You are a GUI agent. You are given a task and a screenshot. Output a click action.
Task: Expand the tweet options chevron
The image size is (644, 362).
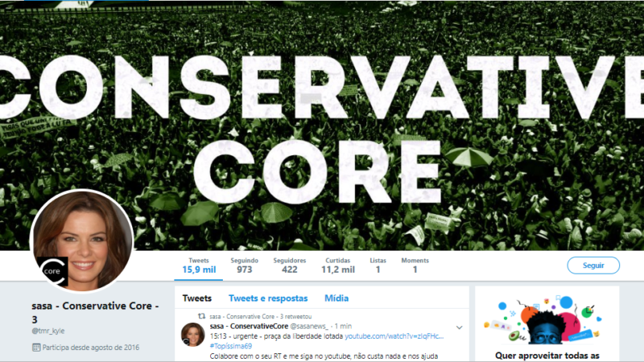(x=459, y=327)
